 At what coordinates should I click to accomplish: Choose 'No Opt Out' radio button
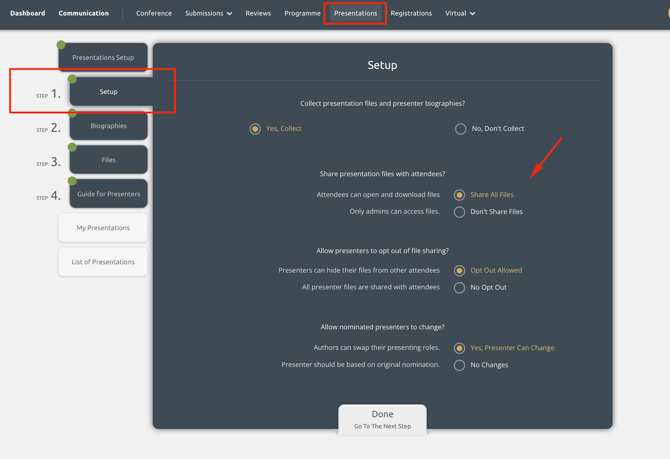[x=460, y=288]
